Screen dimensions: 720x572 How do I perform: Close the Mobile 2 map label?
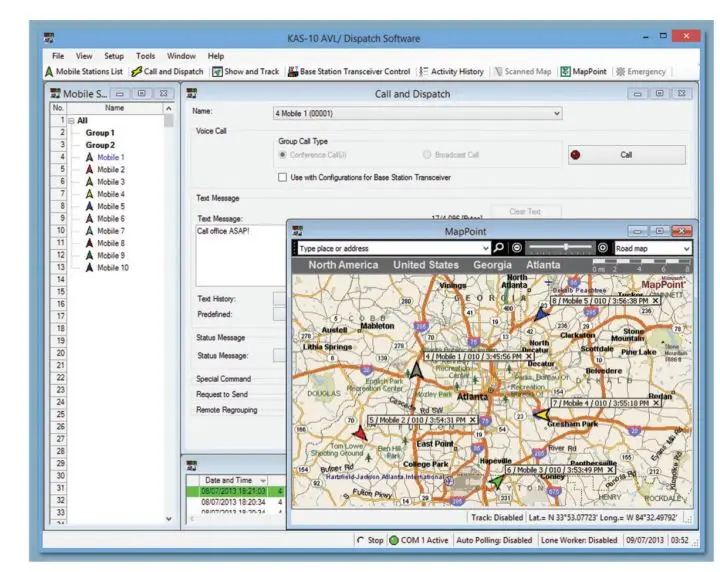coord(472,420)
